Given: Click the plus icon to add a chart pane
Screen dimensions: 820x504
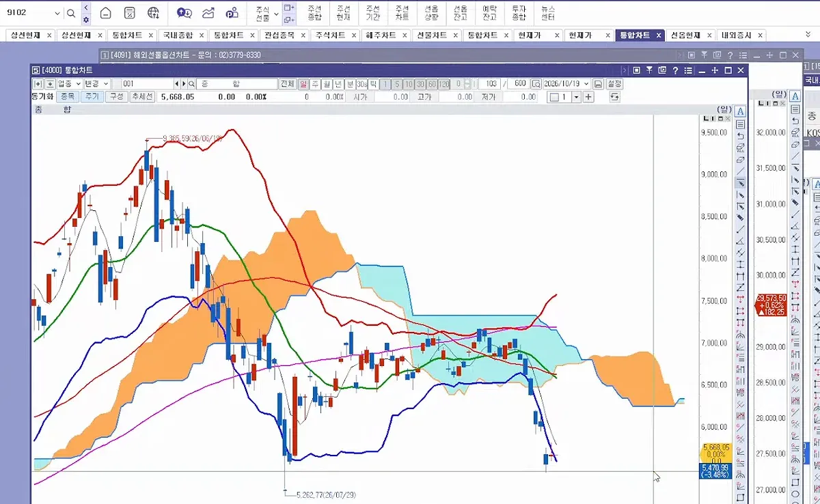Looking at the screenshot, I should click(588, 97).
